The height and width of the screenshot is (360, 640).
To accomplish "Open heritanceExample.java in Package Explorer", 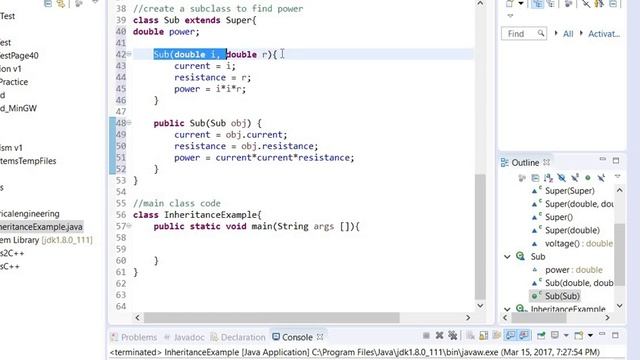I will [41, 227].
